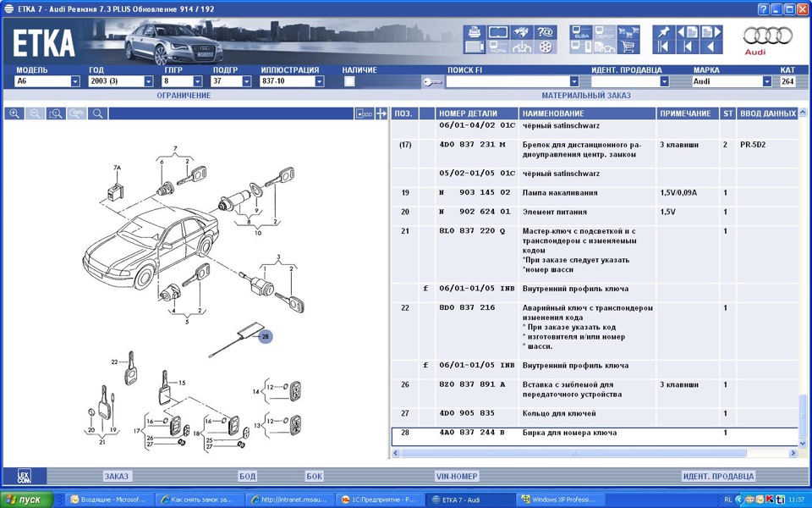Click the НАИМЕНОВАНИЕ column header
The image size is (812, 508).
(587, 113)
